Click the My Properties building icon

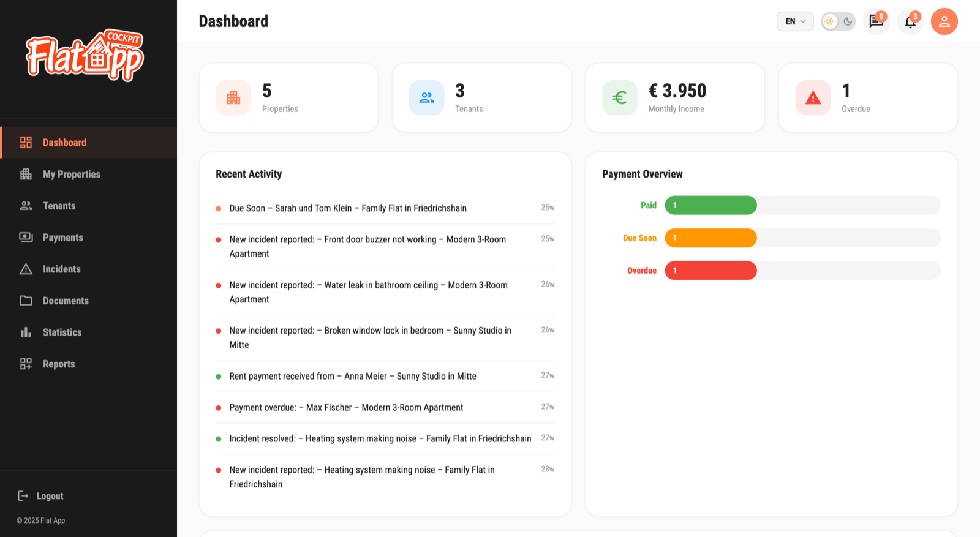[x=26, y=175]
